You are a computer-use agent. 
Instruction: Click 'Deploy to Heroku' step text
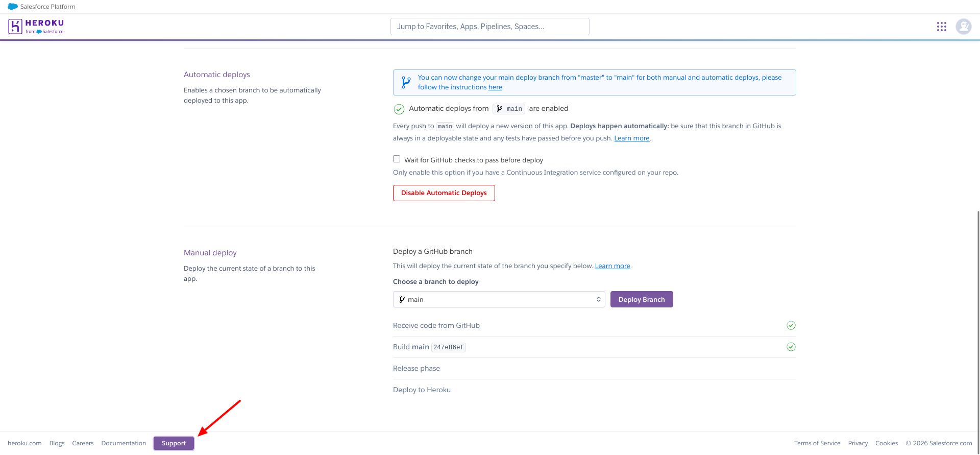tap(422, 390)
